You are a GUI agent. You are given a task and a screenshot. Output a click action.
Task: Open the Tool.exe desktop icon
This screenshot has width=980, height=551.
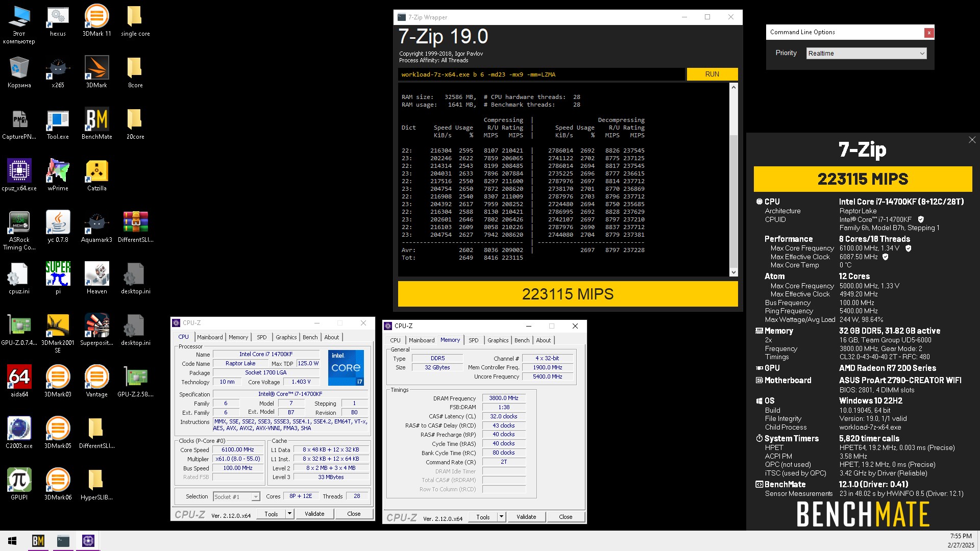coord(58,124)
